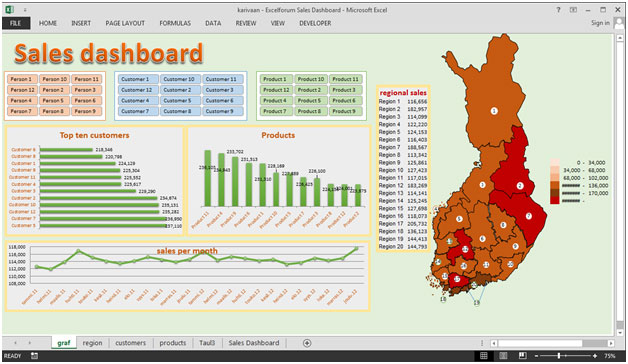Toggle the Person 9 slicer button

click(87, 111)
